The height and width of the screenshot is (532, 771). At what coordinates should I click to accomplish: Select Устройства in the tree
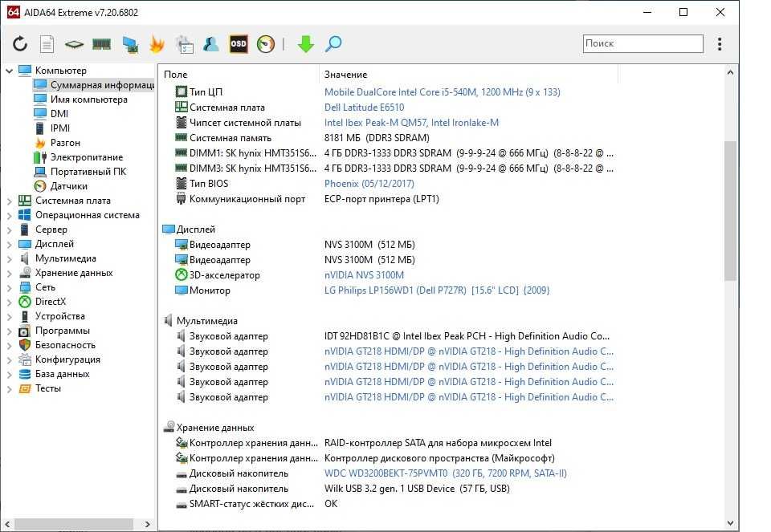click(x=60, y=316)
